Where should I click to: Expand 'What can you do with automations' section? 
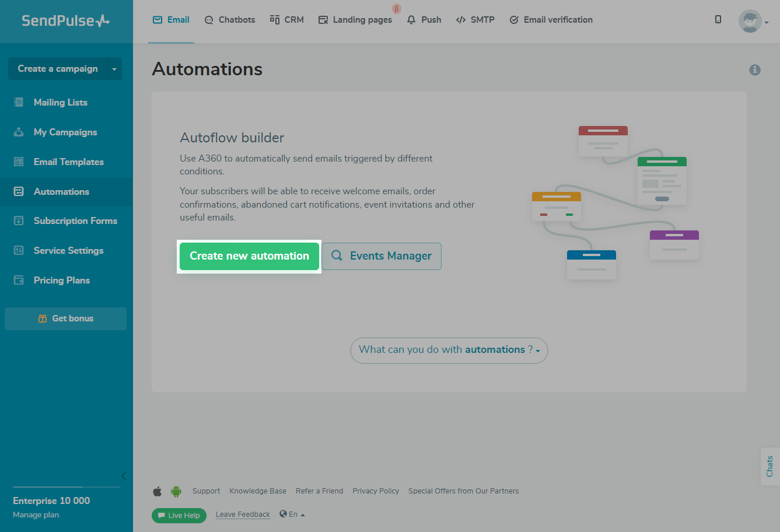coord(449,350)
